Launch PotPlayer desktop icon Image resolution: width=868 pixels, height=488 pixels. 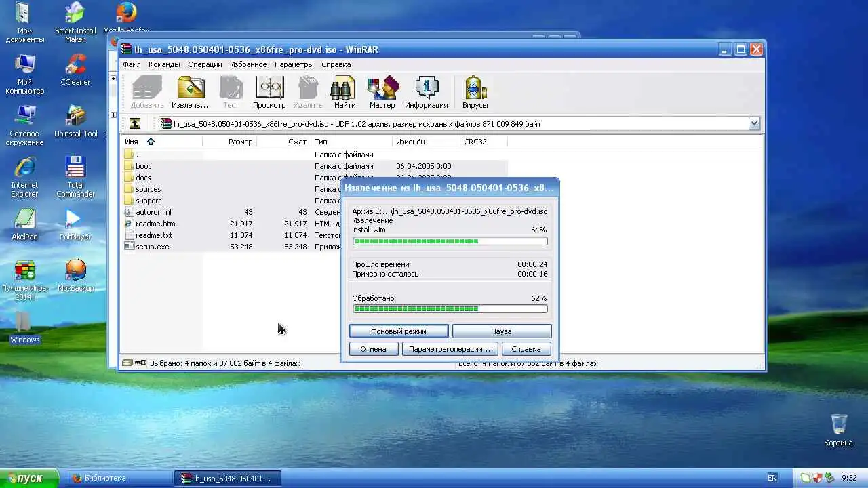click(x=75, y=225)
